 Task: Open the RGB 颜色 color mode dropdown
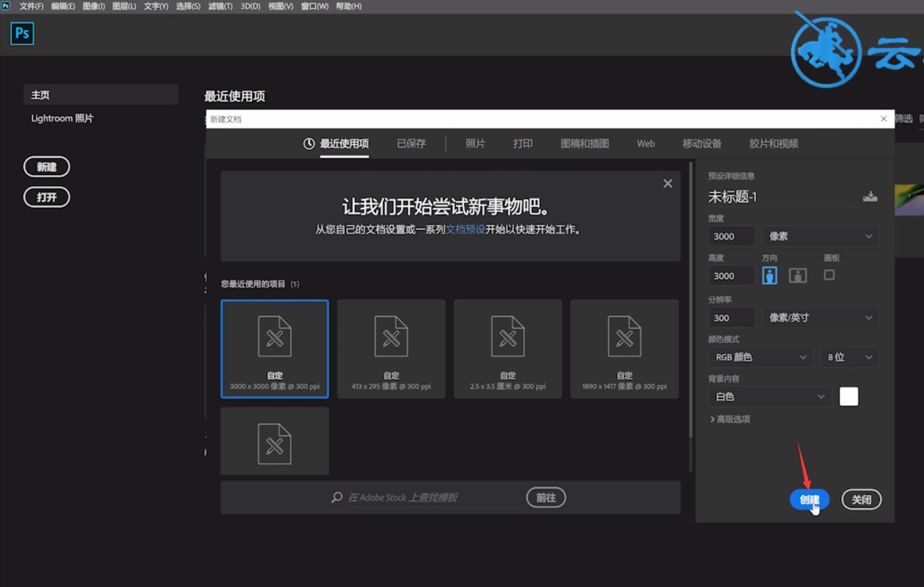click(x=761, y=357)
